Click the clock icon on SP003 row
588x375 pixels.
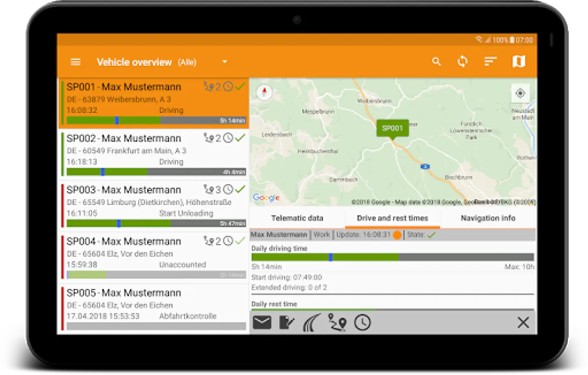click(x=228, y=190)
